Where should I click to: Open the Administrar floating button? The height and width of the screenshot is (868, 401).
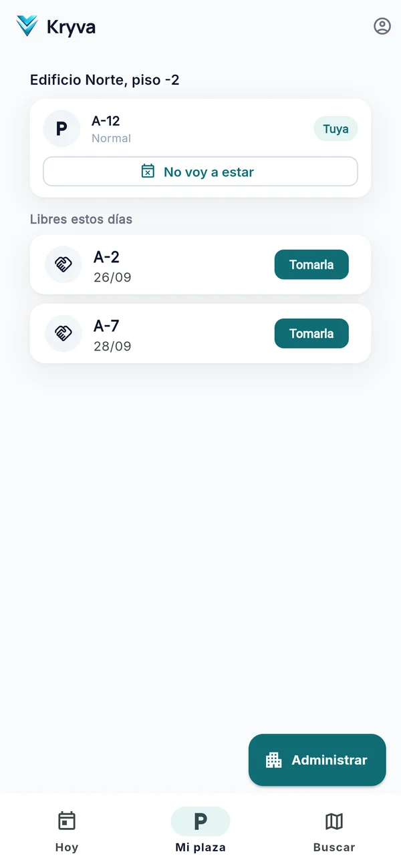click(x=317, y=760)
